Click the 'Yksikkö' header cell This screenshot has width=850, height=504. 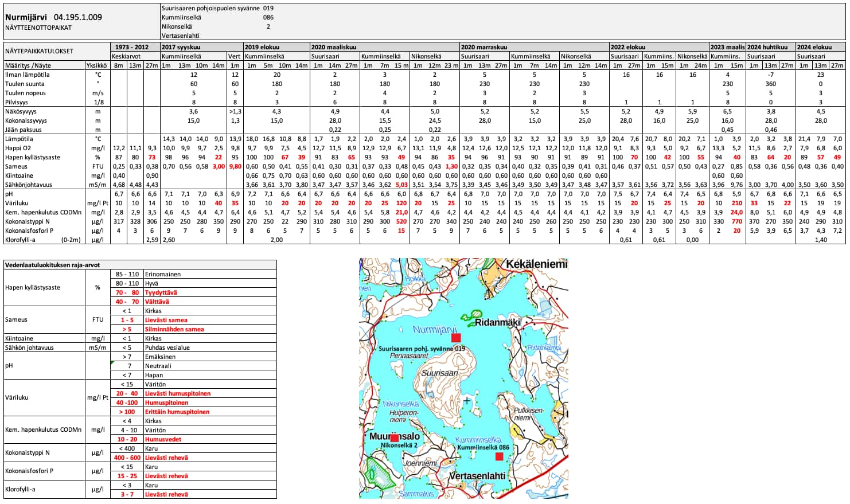97,65
